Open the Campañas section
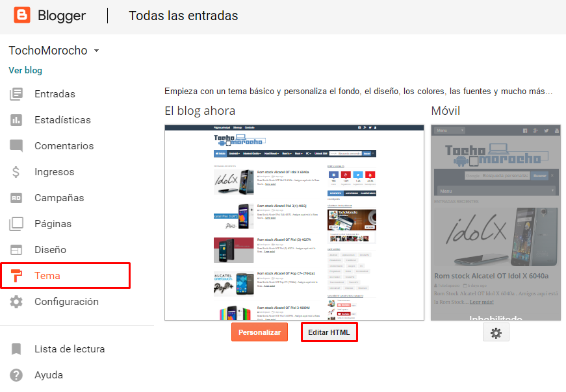 (59, 198)
